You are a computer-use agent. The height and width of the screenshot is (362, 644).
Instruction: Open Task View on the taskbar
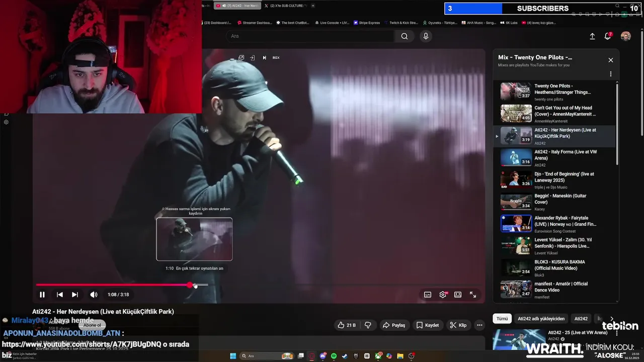[x=301, y=356]
